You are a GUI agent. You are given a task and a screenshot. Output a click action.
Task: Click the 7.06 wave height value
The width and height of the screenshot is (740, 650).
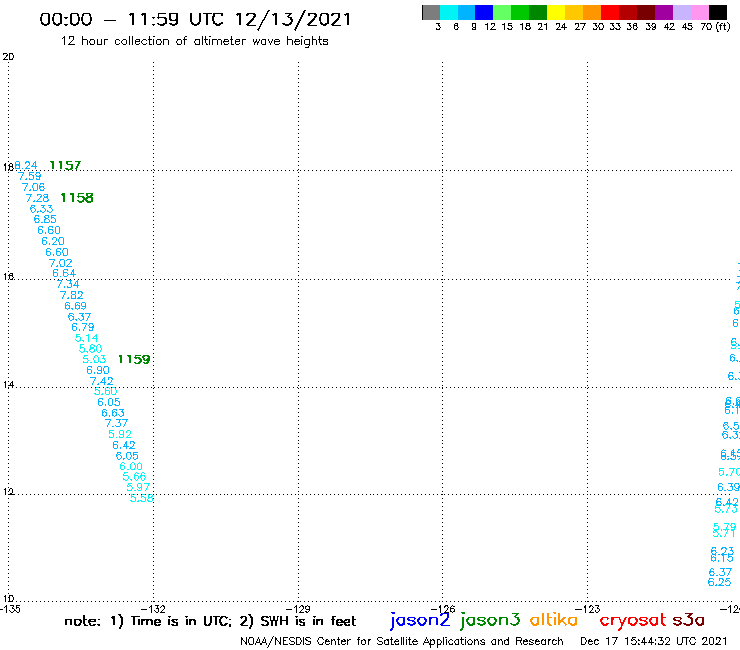[34, 187]
